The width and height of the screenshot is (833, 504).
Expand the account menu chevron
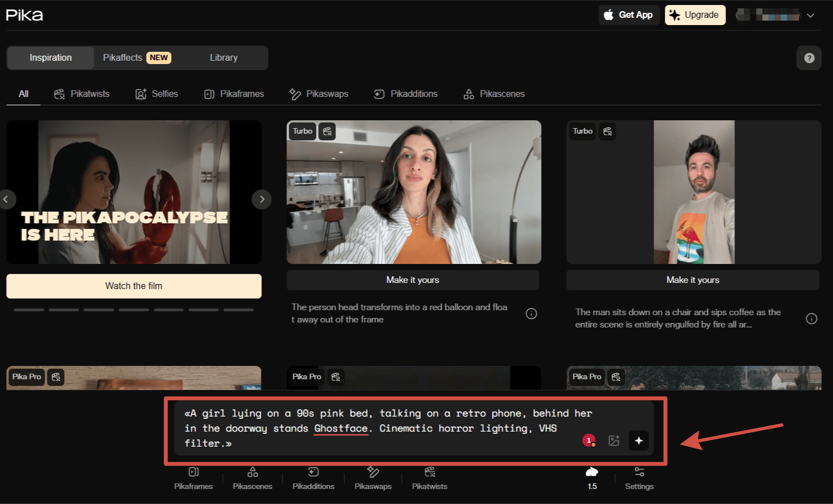pyautogui.click(x=811, y=16)
